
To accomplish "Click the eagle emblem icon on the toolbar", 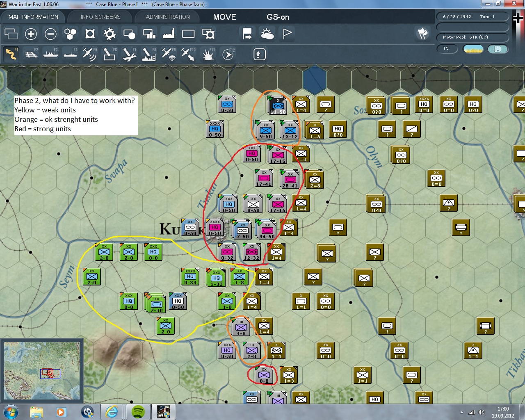I will coord(423,34).
